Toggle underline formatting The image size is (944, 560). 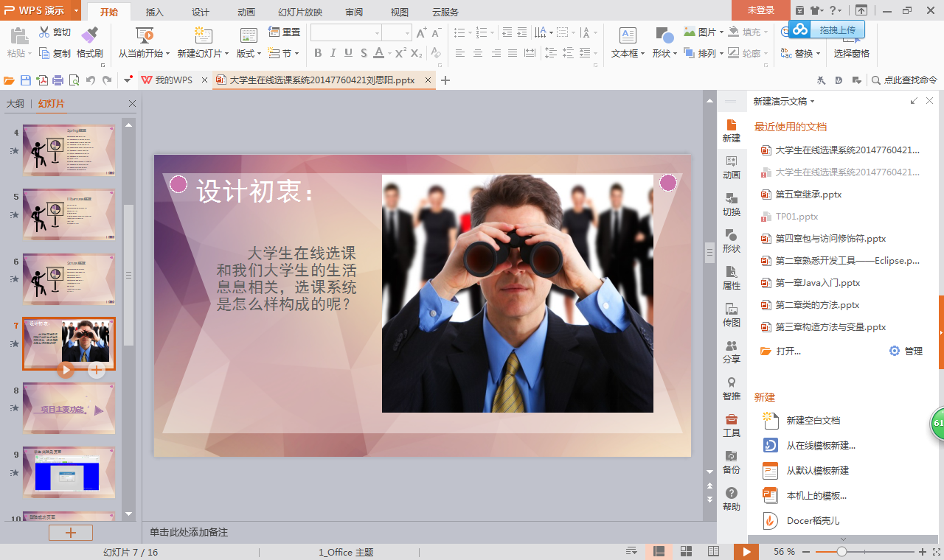[348, 53]
